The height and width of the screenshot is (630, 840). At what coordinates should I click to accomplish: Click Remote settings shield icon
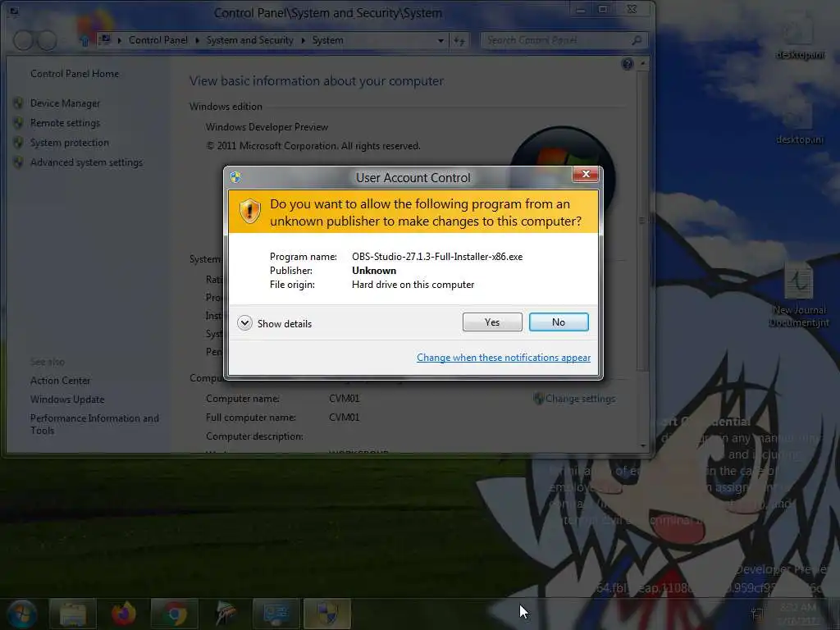click(x=18, y=123)
